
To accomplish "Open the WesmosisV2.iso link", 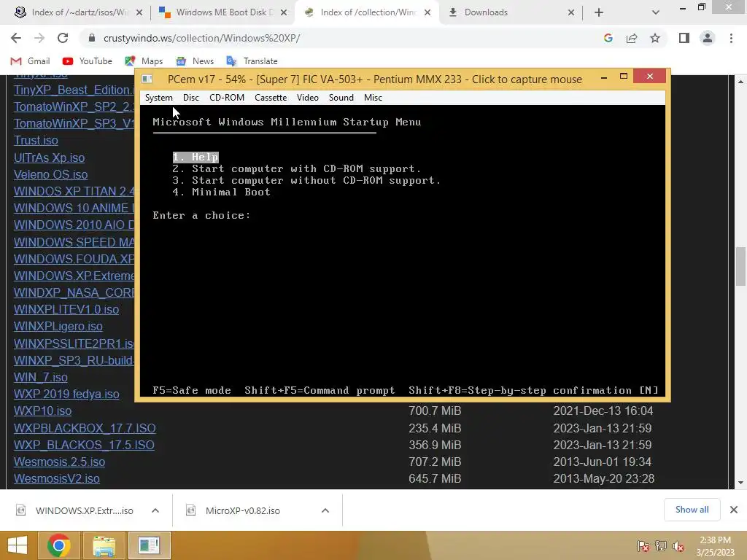I will click(x=57, y=478).
